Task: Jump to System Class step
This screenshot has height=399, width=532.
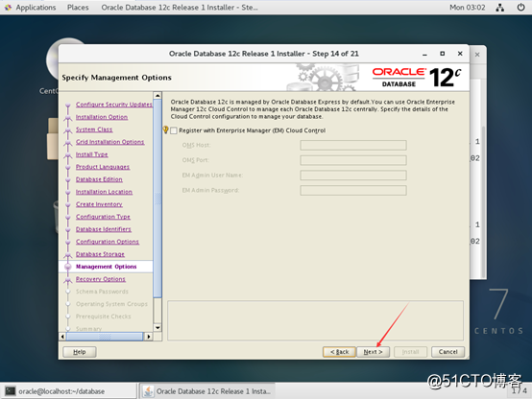Action: pyautogui.click(x=94, y=129)
